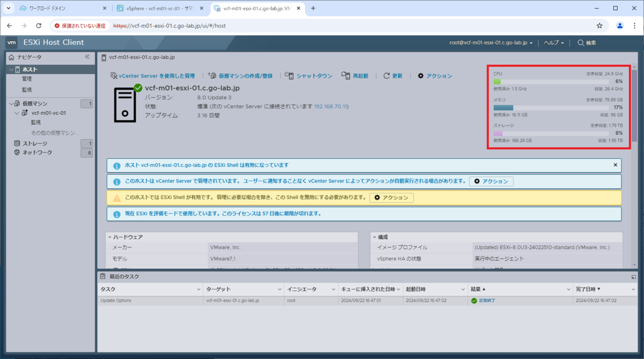The height and width of the screenshot is (359, 644).
Task: Click アクション button in vCenter managed notice
Action: point(492,181)
